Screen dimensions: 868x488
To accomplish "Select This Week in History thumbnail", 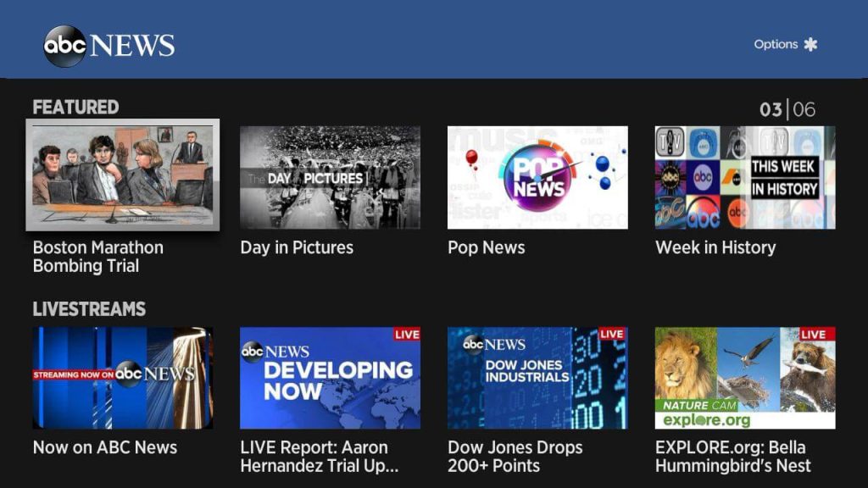I will point(745,178).
